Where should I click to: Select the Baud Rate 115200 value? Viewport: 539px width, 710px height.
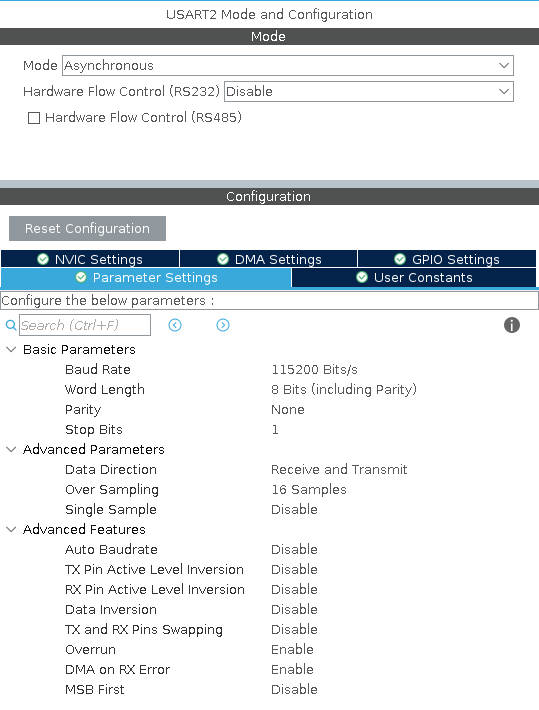(x=314, y=370)
